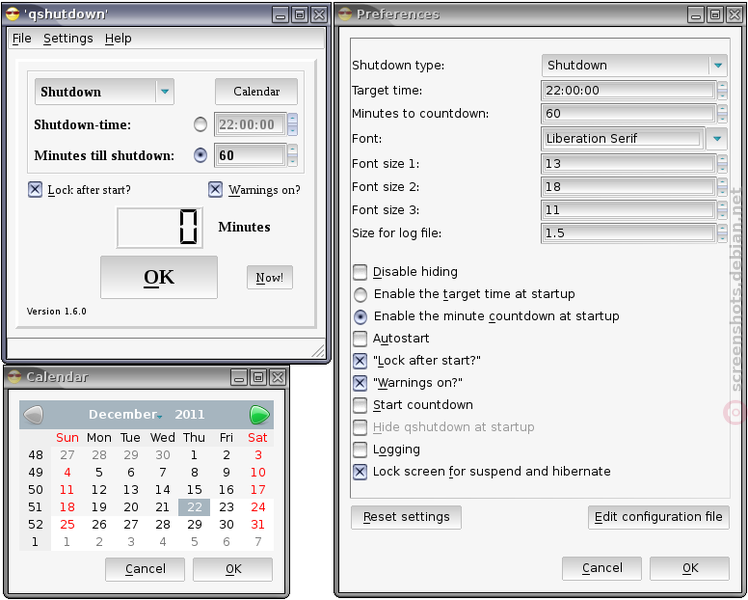The height and width of the screenshot is (600, 748).
Task: Select December 8 in the Calendar
Action: pyautogui.click(x=194, y=472)
